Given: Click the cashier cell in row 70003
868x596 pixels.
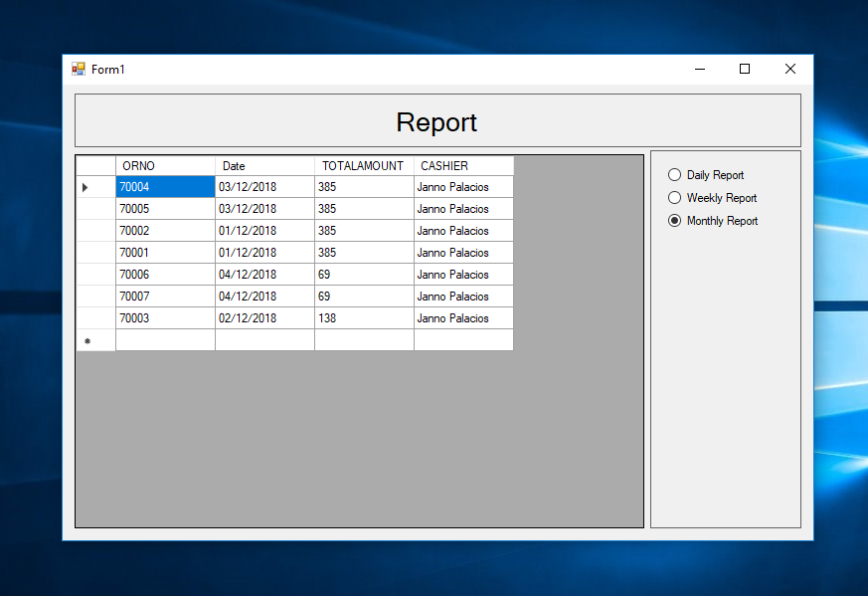Looking at the screenshot, I should coord(464,318).
